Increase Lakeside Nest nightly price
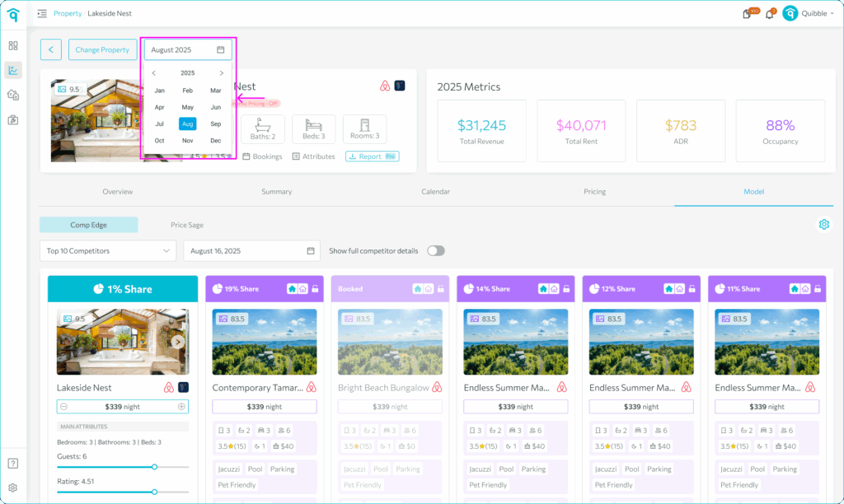The height and width of the screenshot is (504, 844). pos(181,407)
